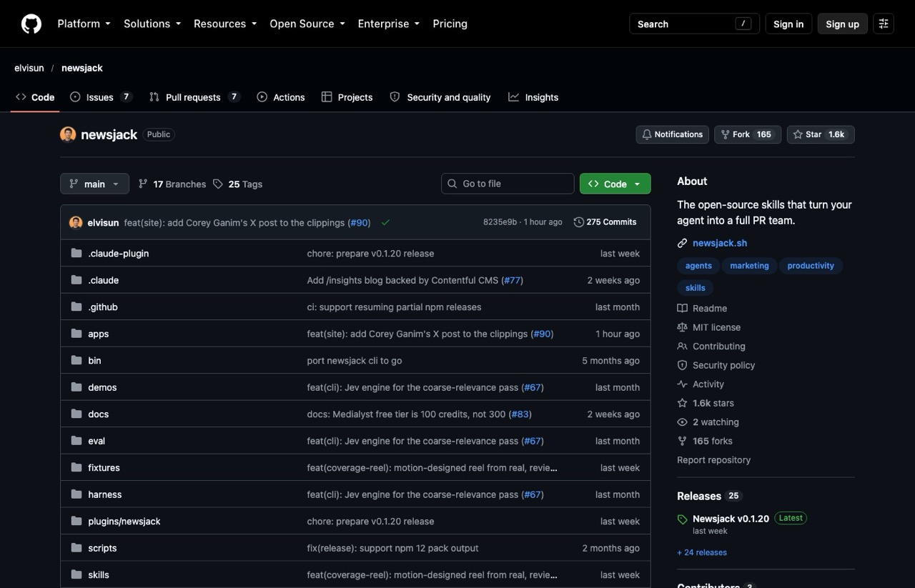Click the green check status icon on latest commit
The width and height of the screenshot is (915, 588).
click(385, 222)
